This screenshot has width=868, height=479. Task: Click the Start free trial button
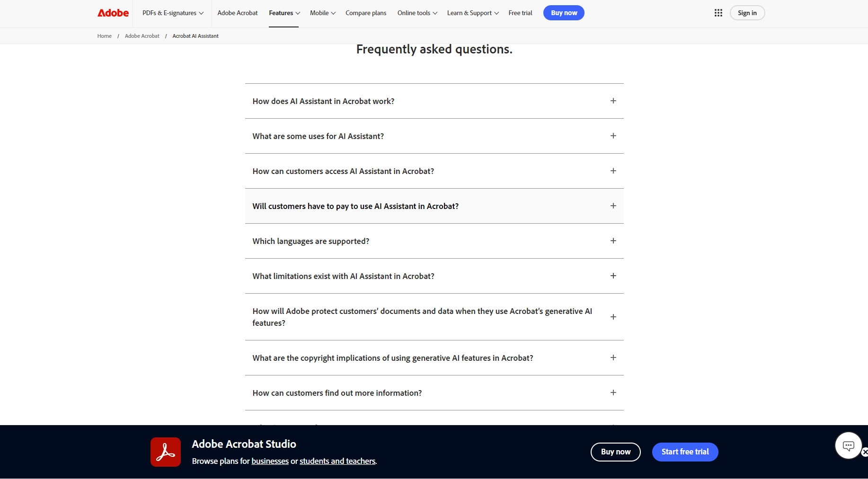pos(685,452)
